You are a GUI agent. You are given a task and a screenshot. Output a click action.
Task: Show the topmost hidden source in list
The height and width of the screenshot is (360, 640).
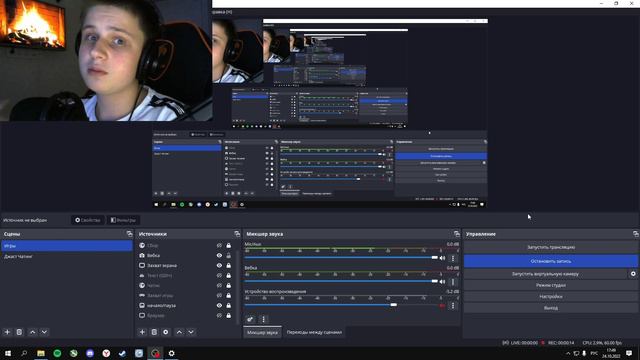(219, 245)
